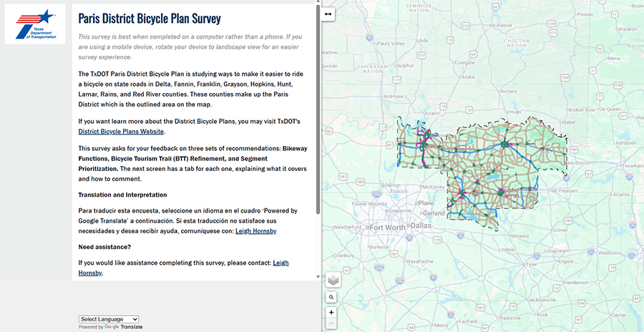The image size is (644, 332).
Task: Click the Longview label on the map
Action: tap(556, 250)
